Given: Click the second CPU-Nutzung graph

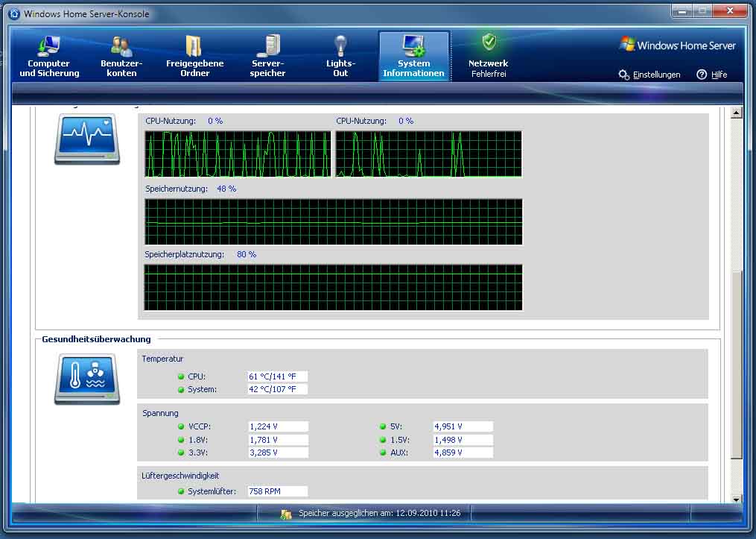Looking at the screenshot, I should pyautogui.click(x=428, y=154).
